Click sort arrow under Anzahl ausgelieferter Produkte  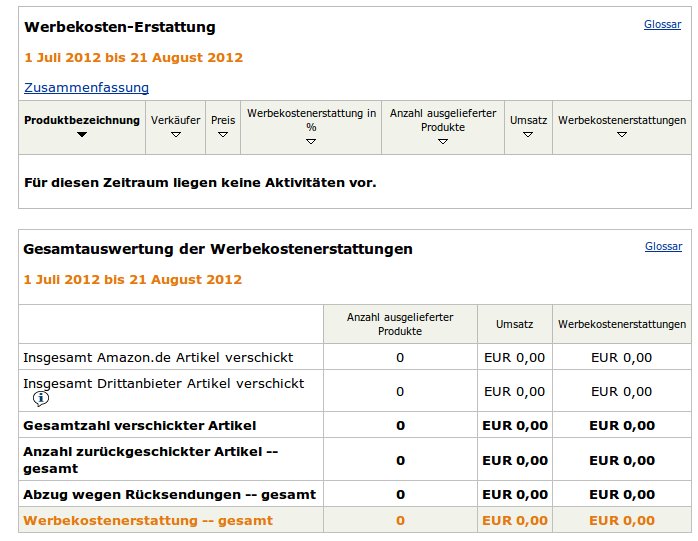(442, 142)
